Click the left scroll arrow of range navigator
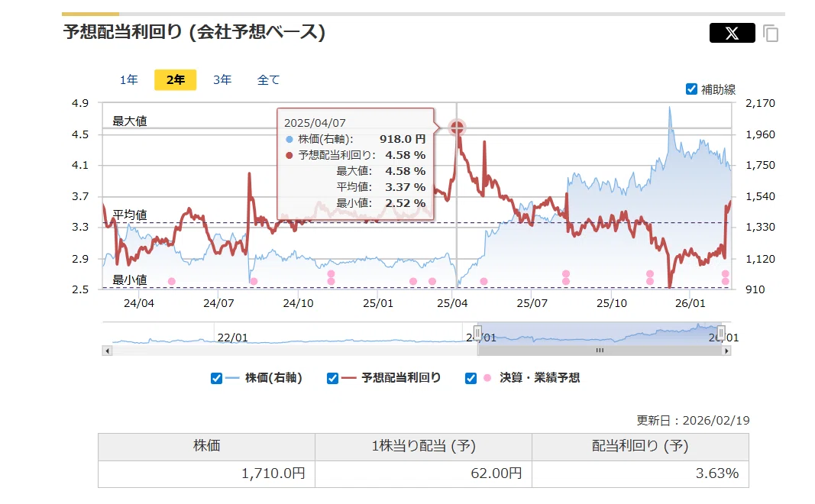 (x=107, y=351)
